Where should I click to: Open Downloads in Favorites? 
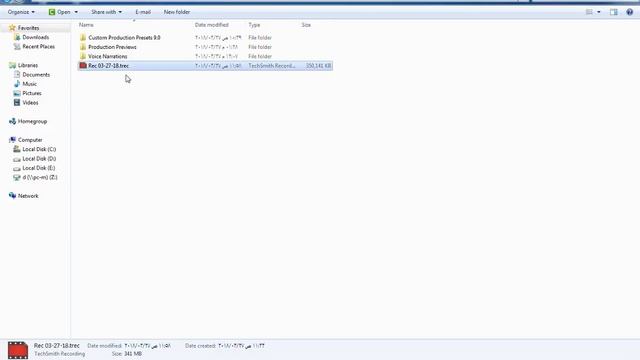point(36,37)
